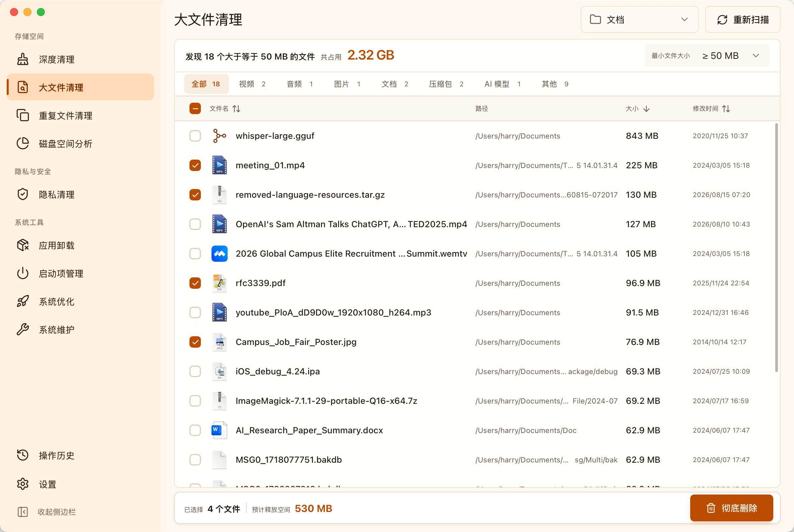This screenshot has width=794, height=532.
Task: Open Startup Items (启动项管理) power icon
Action: pos(23,273)
